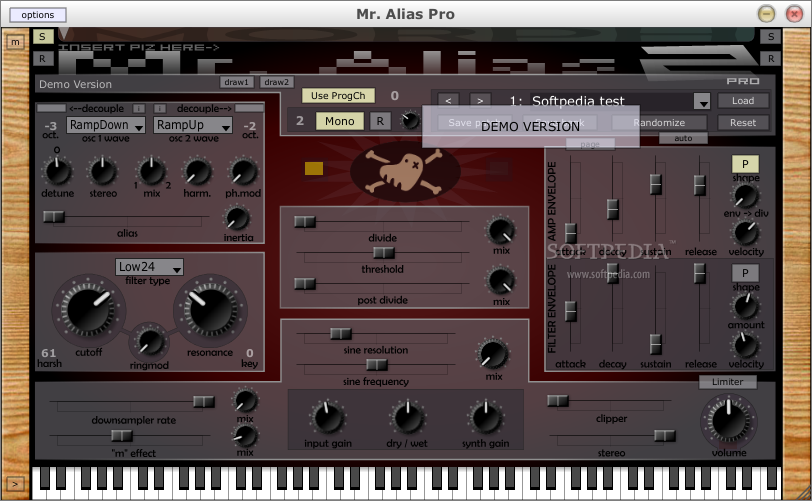Viewport: 812px width, 501px height.
Task: Click the divide slider handle
Action: (x=304, y=222)
